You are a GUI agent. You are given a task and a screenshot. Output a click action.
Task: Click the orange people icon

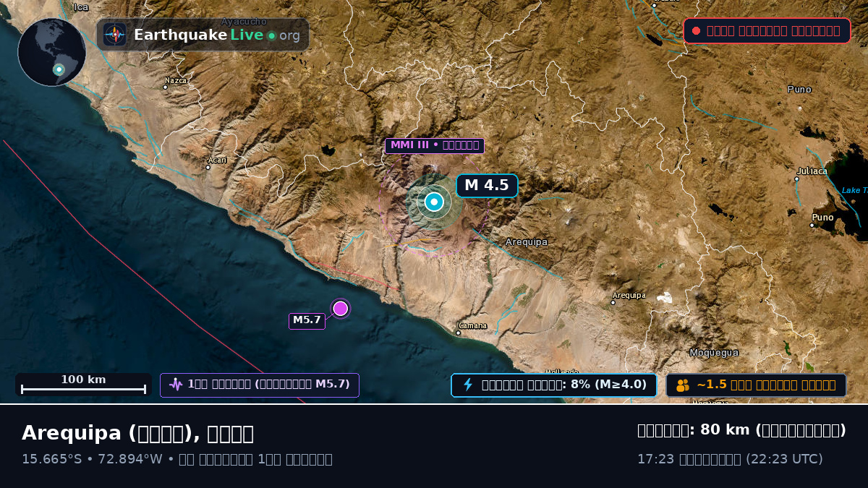click(683, 385)
